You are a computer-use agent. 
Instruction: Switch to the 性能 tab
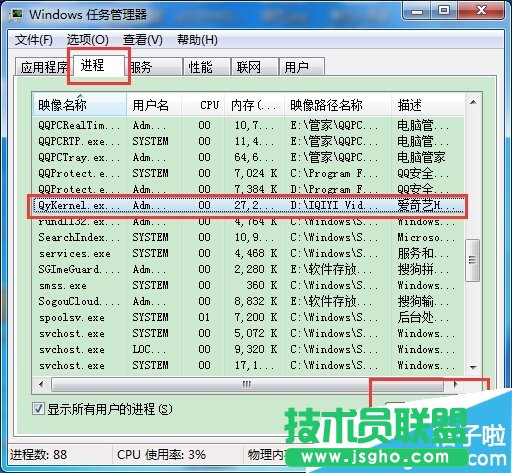point(207,67)
